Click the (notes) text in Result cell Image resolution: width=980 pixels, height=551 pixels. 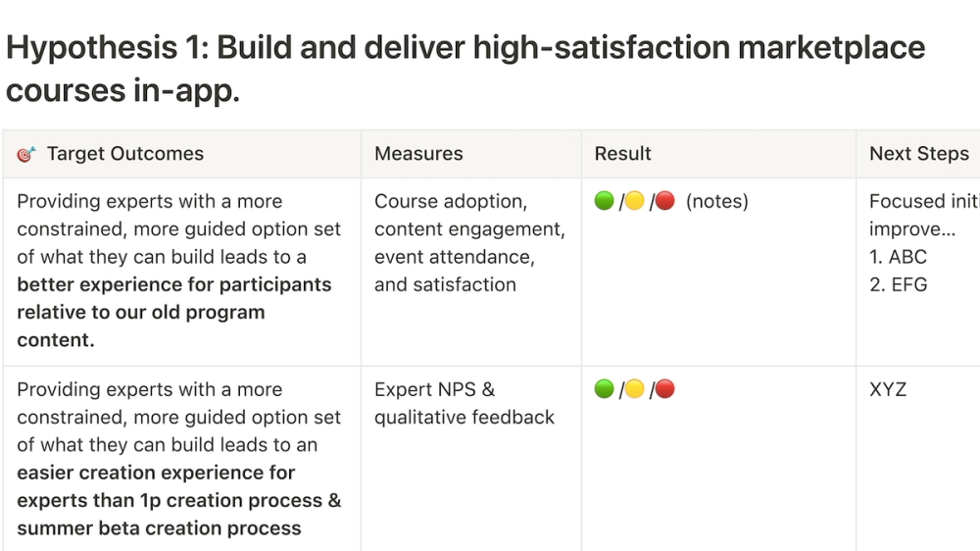[x=717, y=201]
